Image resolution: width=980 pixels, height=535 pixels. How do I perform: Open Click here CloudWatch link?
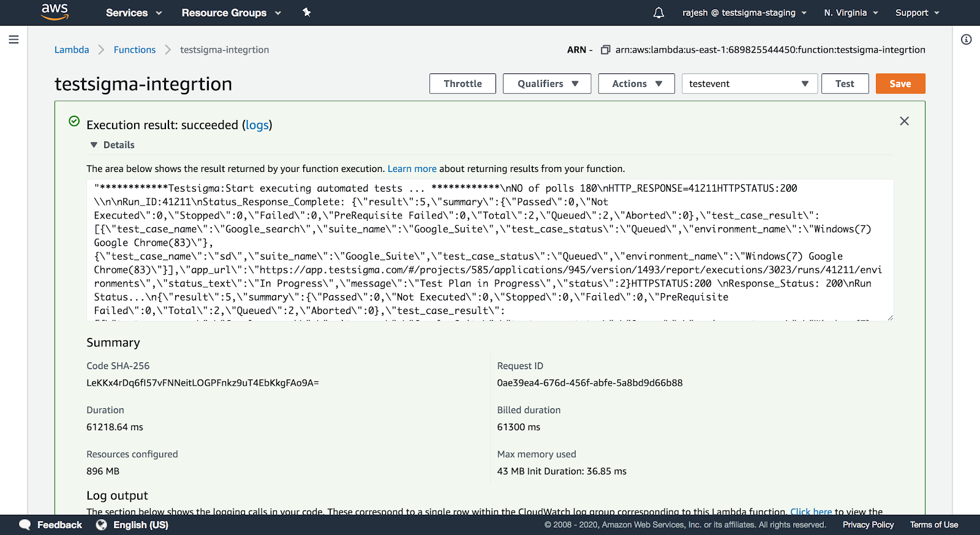[811, 512]
